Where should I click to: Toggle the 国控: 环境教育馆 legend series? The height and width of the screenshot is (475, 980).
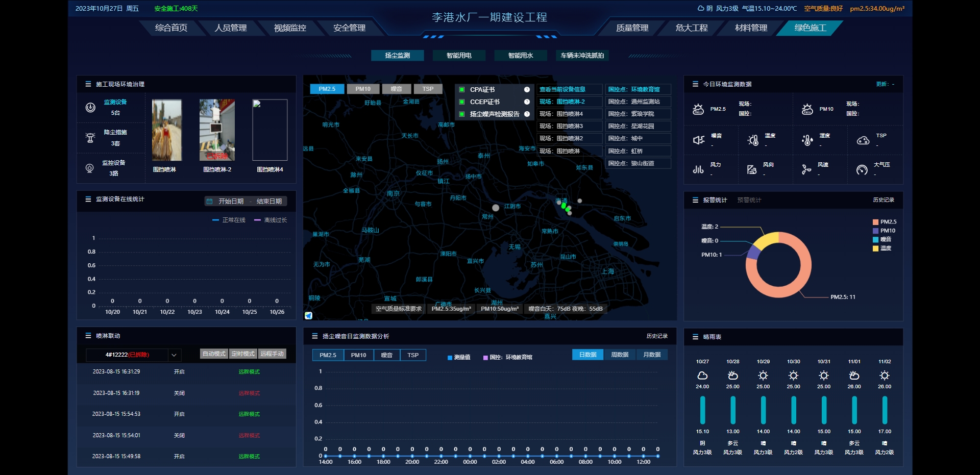[x=508, y=357]
